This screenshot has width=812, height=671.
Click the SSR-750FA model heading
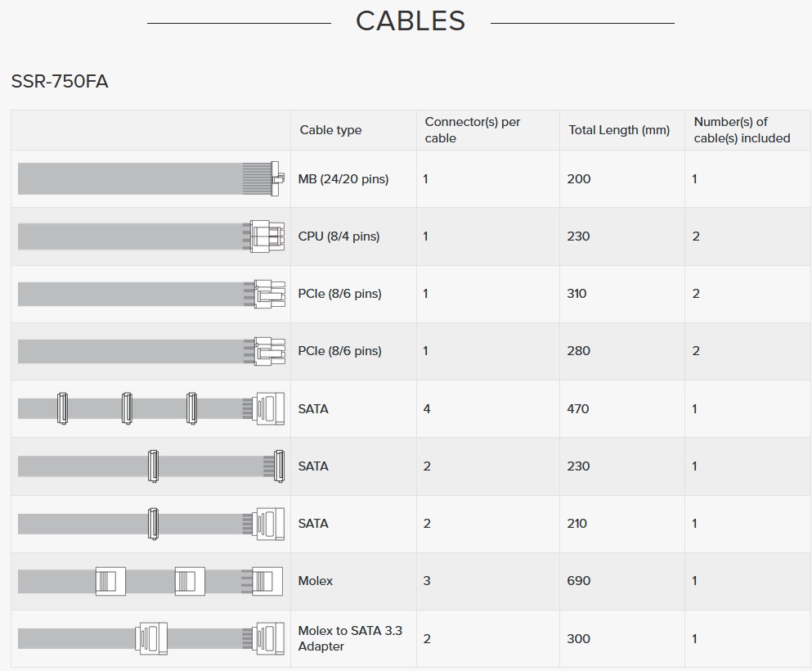[x=60, y=81]
